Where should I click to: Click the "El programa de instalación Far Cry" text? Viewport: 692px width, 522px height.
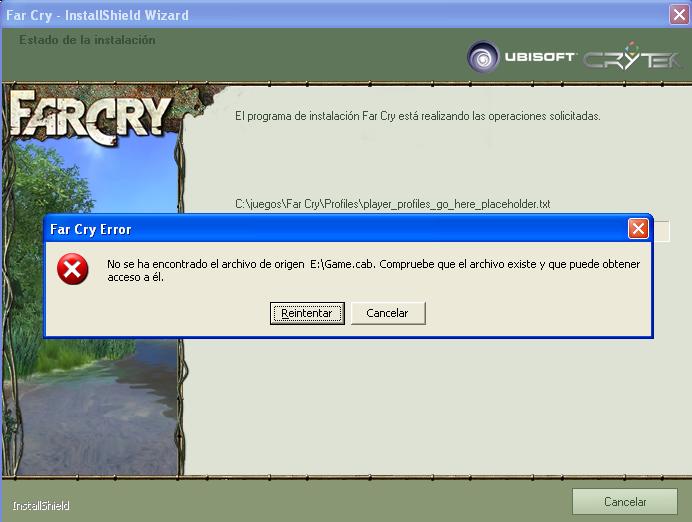point(417,116)
